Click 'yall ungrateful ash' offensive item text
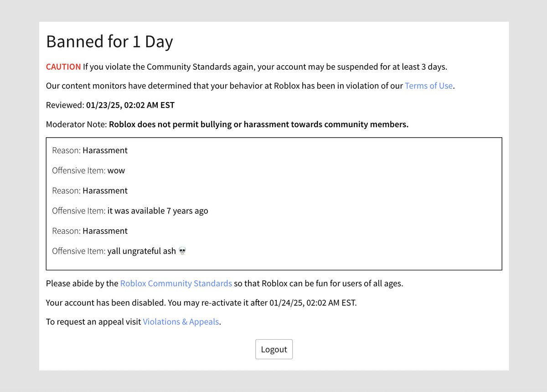547x392 pixels. coord(142,251)
